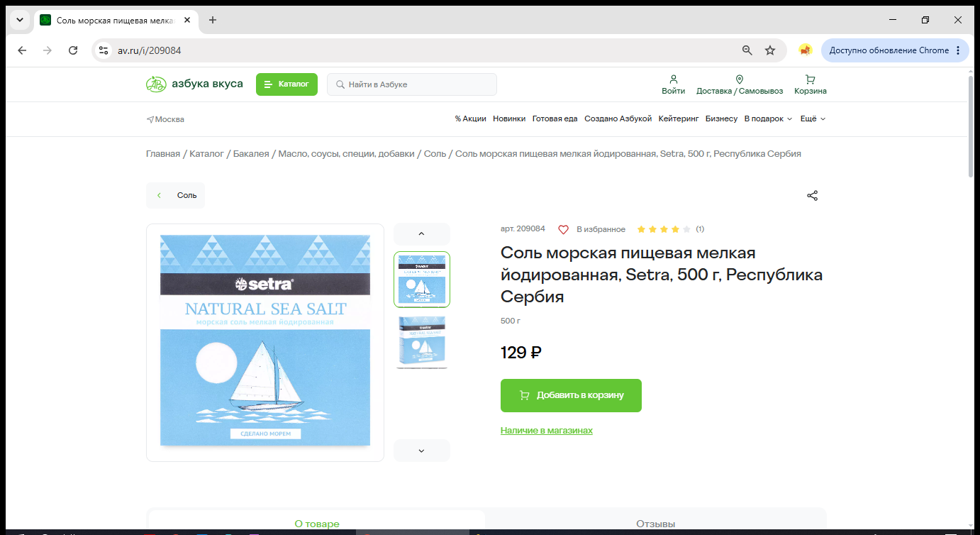Select the first product thumbnail

422,280
